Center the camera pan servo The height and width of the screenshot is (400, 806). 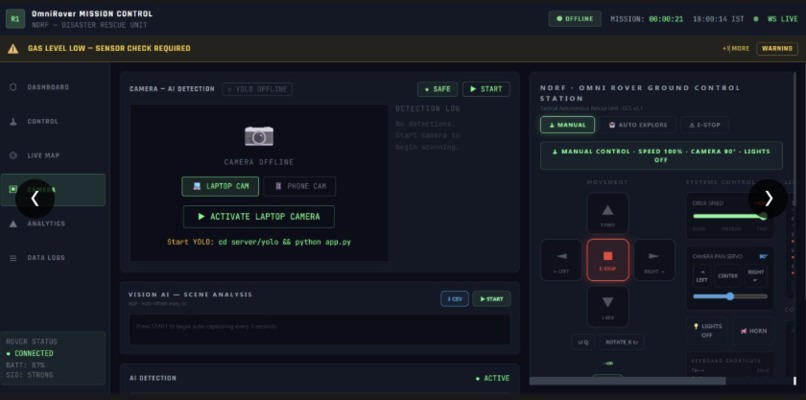727,276
